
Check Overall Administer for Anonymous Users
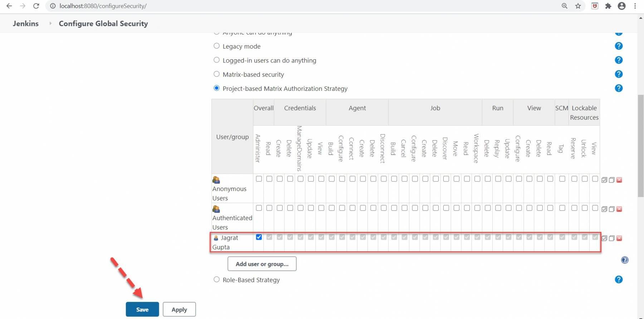(x=259, y=179)
